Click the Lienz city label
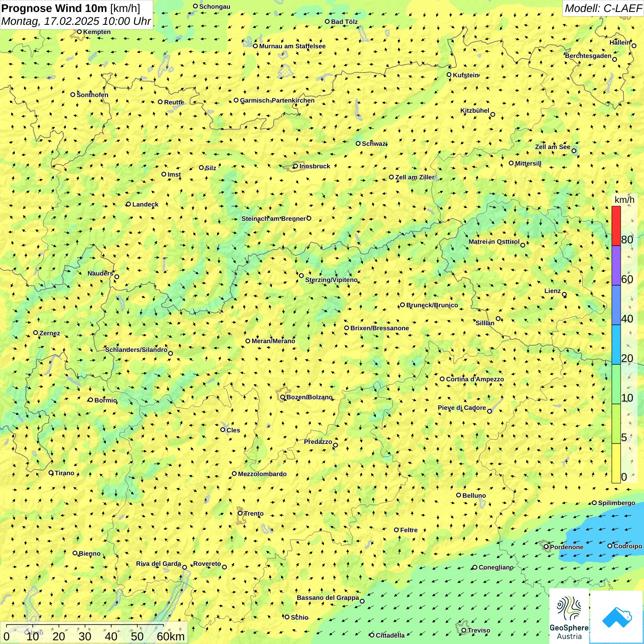Screen dimensions: 644x644 pyautogui.click(x=552, y=291)
